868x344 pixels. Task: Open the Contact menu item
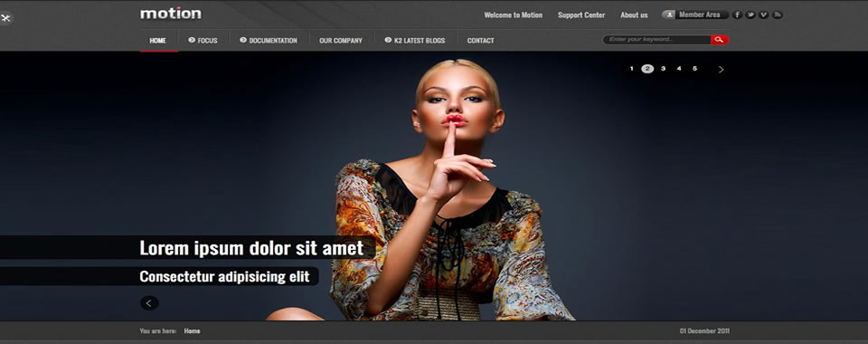pyautogui.click(x=480, y=41)
